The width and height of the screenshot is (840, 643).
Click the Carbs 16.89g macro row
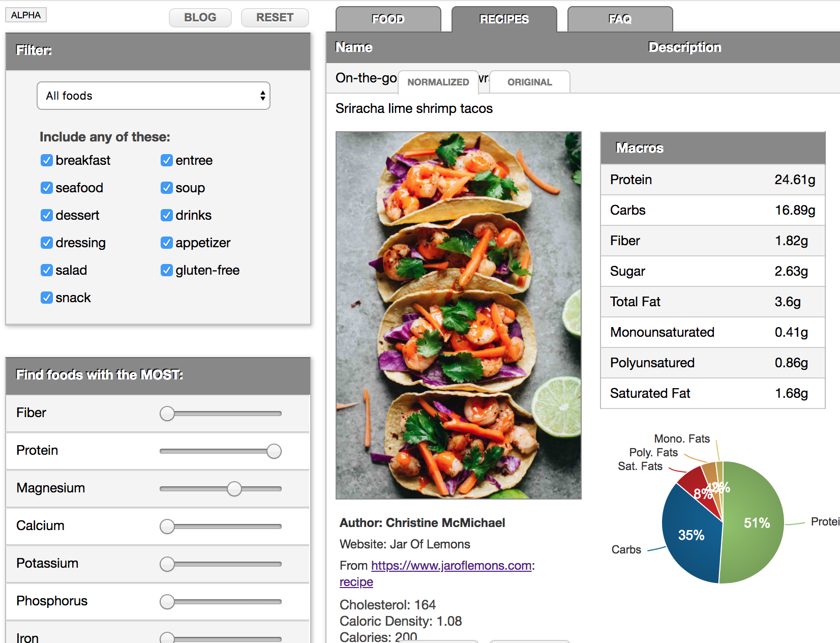tap(713, 210)
